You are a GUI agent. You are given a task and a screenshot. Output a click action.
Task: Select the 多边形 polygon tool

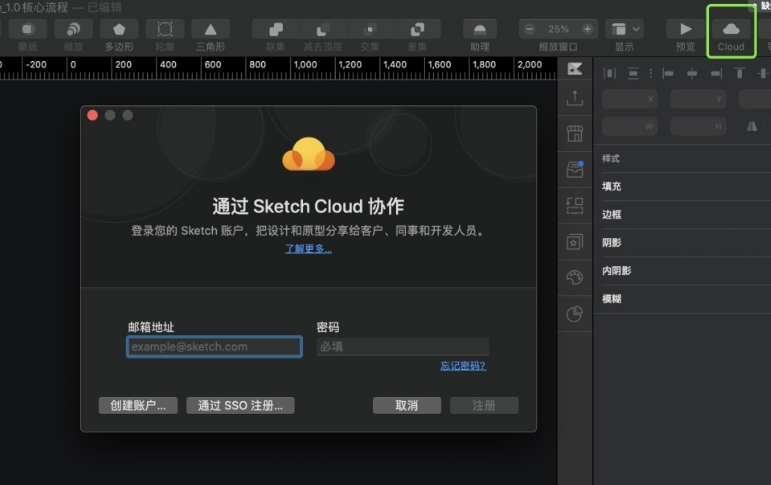(119, 30)
